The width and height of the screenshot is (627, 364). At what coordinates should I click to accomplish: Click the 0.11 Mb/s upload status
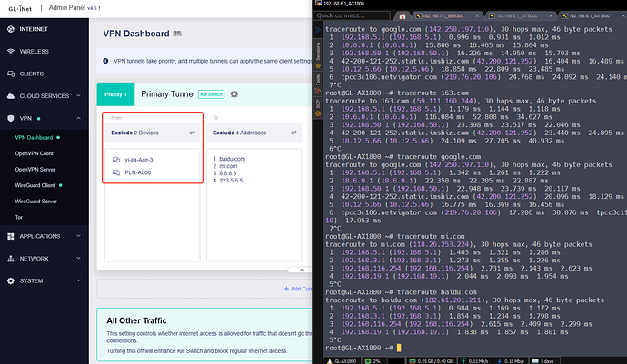(475, 360)
